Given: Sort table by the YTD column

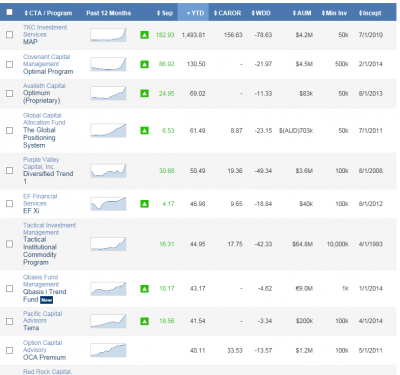Looking at the screenshot, I should pos(195,13).
